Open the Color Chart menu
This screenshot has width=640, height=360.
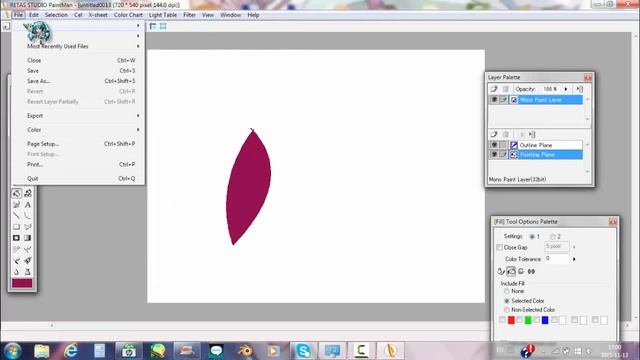[x=128, y=15]
